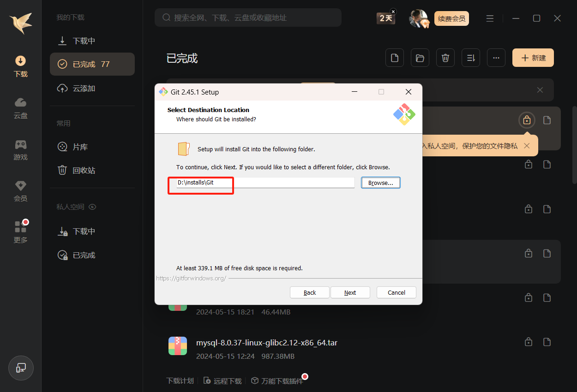Click the 续费会员 renew button
The image size is (577, 392).
[451, 18]
